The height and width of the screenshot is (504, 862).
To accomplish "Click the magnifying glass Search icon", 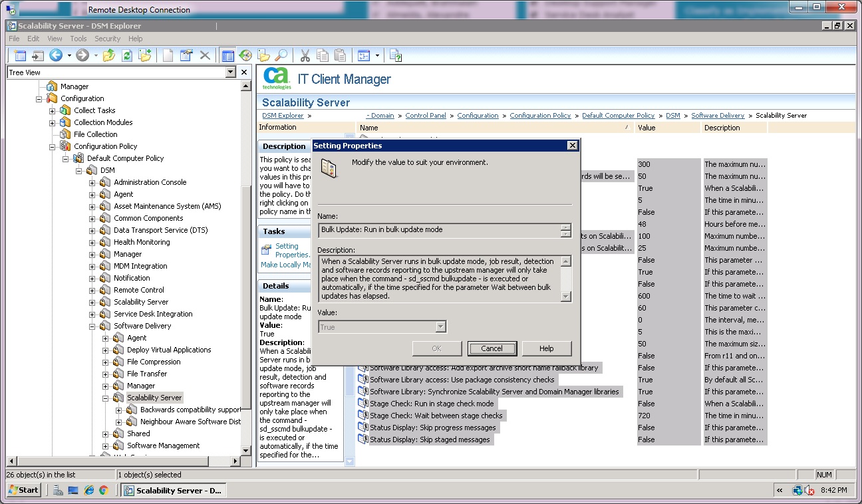I will [x=281, y=55].
